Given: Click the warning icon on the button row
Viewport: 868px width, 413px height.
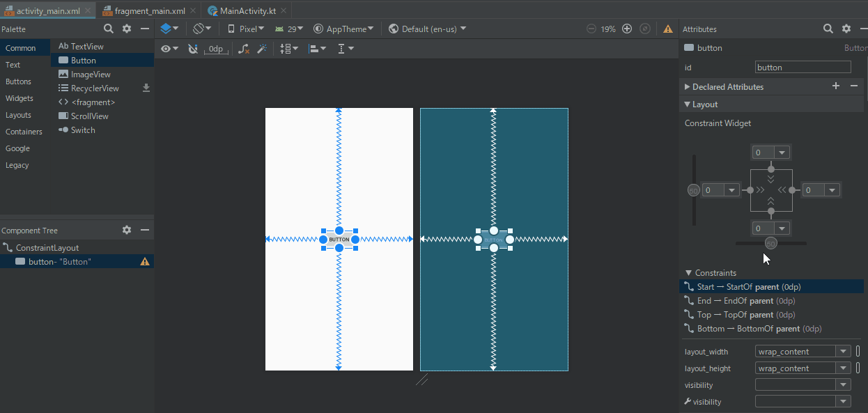Looking at the screenshot, I should (x=144, y=261).
